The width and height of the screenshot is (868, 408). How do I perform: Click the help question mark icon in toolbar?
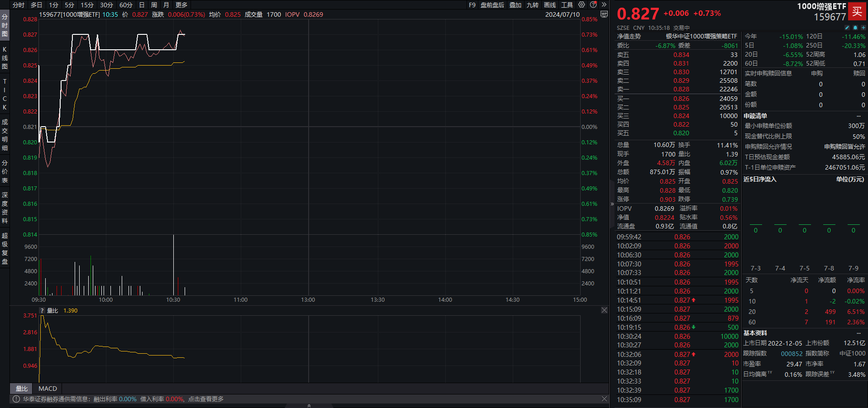point(593,5)
